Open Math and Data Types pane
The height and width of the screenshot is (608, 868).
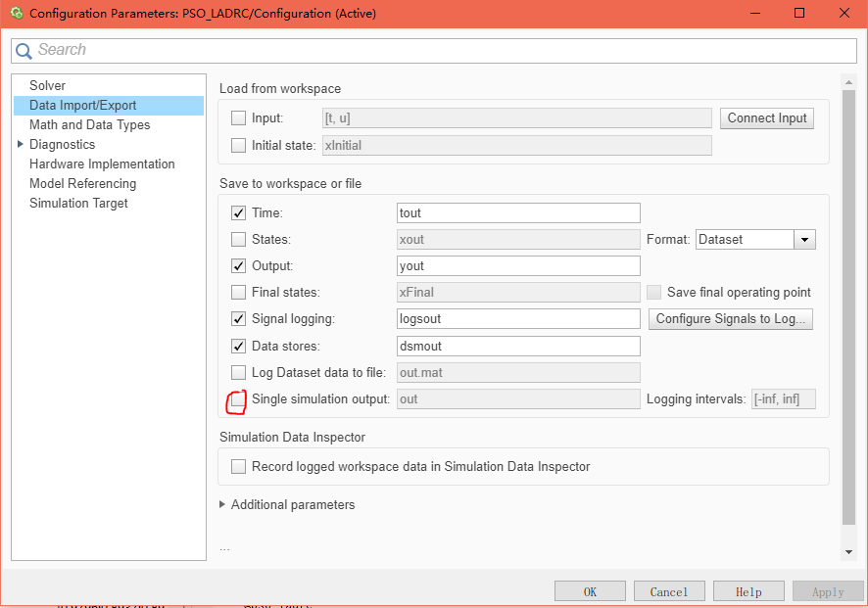pyautogui.click(x=90, y=125)
